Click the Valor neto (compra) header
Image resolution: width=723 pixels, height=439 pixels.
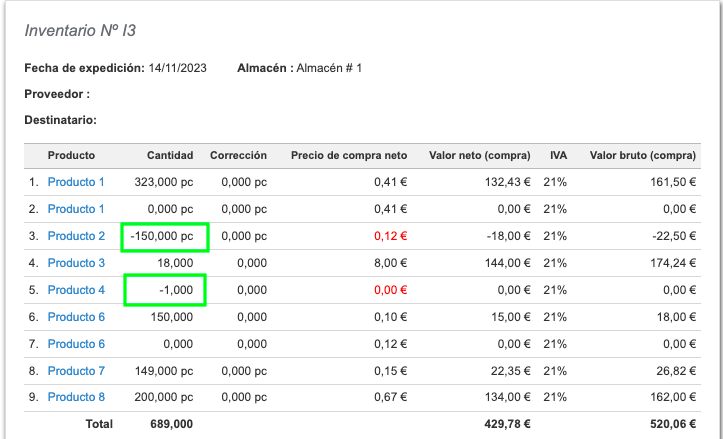coord(480,155)
